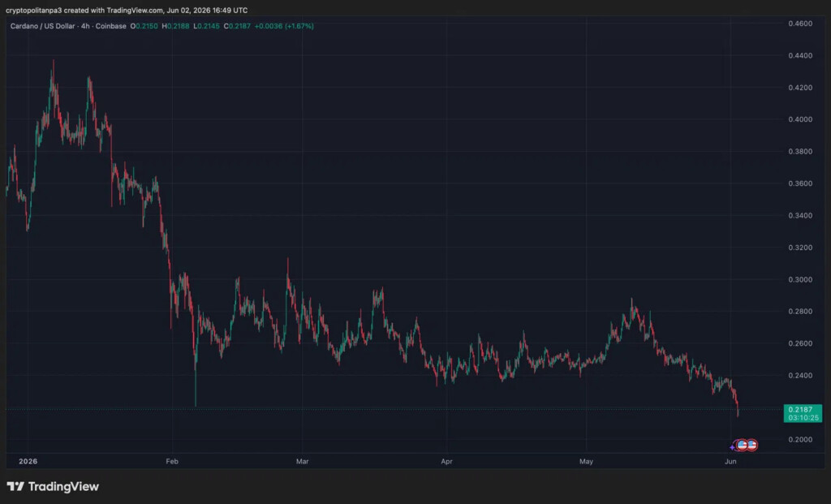Click the 0.2000 price axis label
Viewport: 831px width, 504px height.
799,439
